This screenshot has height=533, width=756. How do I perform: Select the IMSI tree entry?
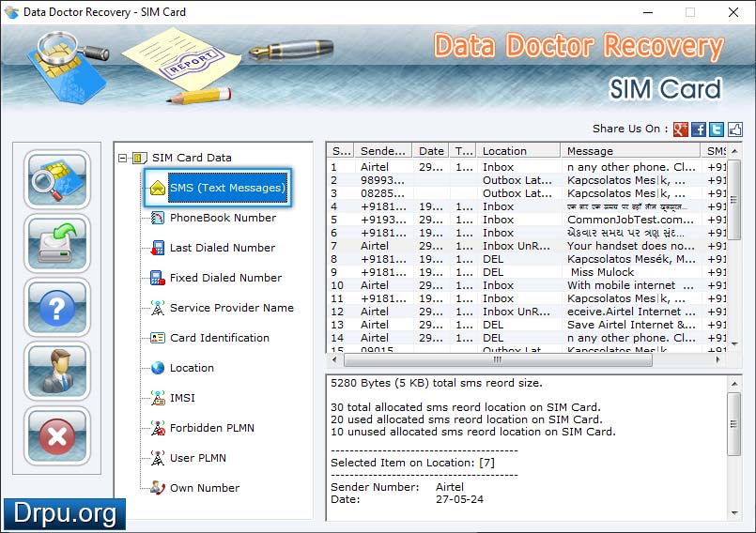coord(182,398)
